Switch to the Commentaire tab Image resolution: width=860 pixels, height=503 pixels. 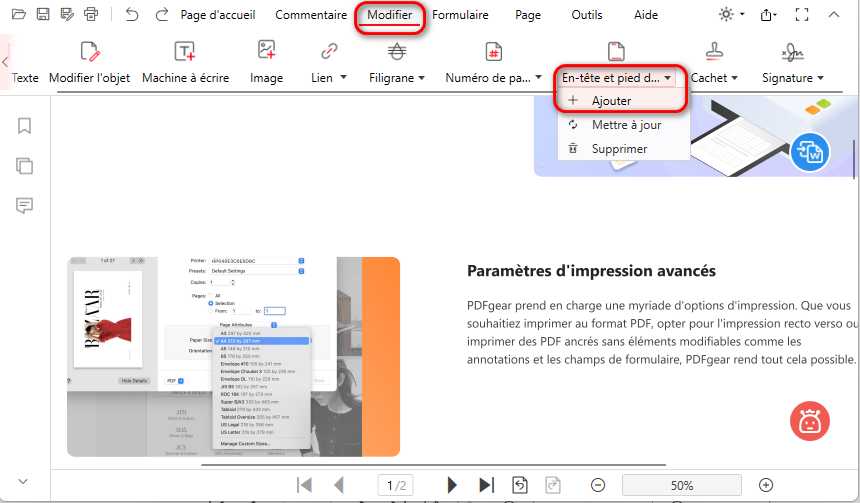pos(311,15)
